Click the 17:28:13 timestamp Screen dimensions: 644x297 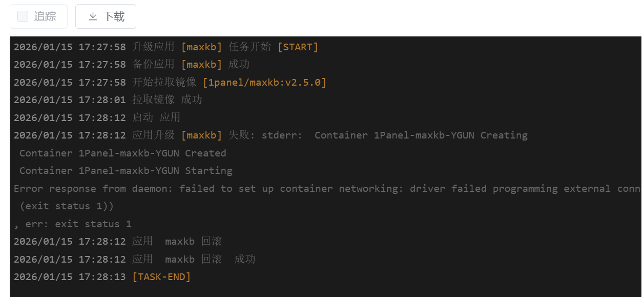[102, 277]
